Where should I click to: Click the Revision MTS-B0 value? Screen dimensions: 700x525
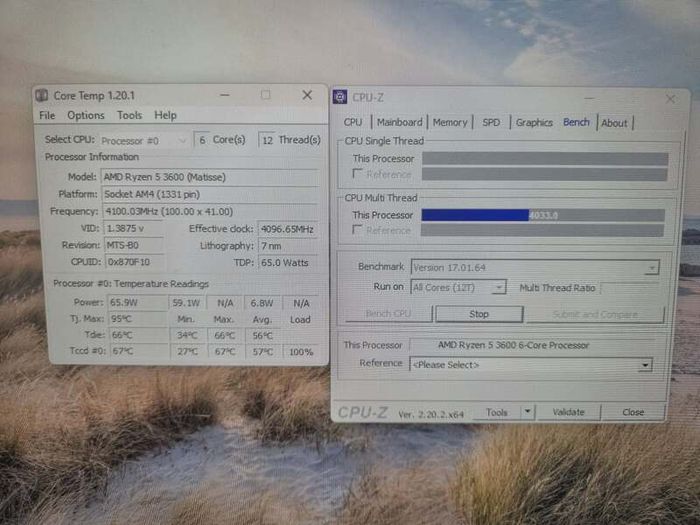coord(133,245)
